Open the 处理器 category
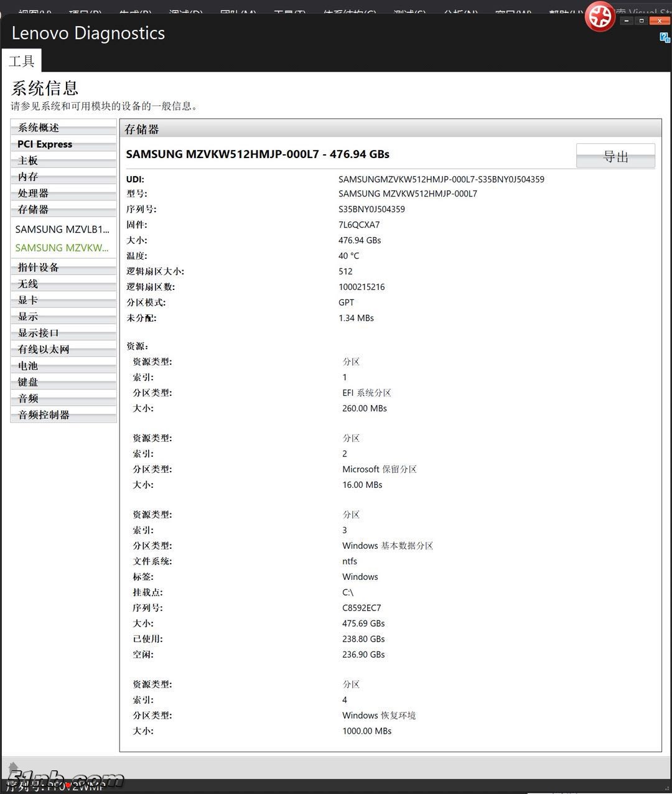The height and width of the screenshot is (794, 672). tap(63, 193)
